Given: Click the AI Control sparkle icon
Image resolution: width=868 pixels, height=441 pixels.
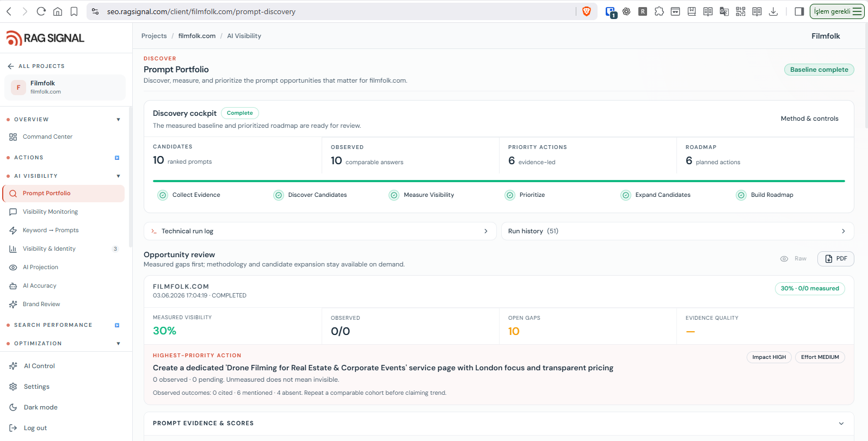Looking at the screenshot, I should tap(13, 366).
